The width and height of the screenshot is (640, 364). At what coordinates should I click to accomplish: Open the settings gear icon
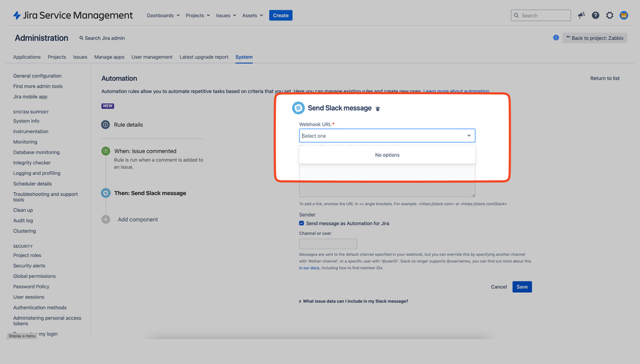click(609, 15)
